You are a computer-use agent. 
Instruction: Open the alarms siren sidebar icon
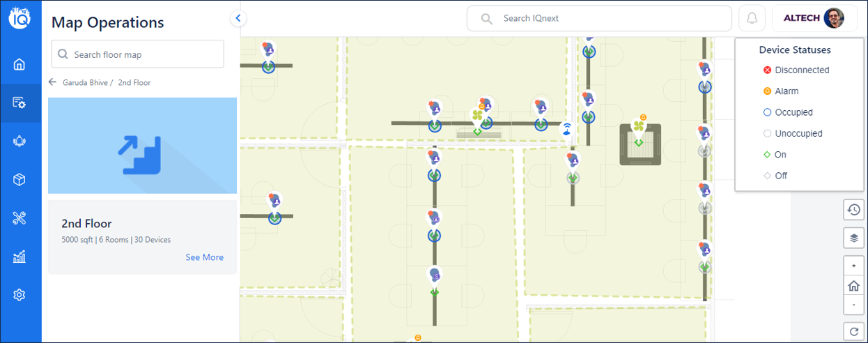(x=20, y=142)
